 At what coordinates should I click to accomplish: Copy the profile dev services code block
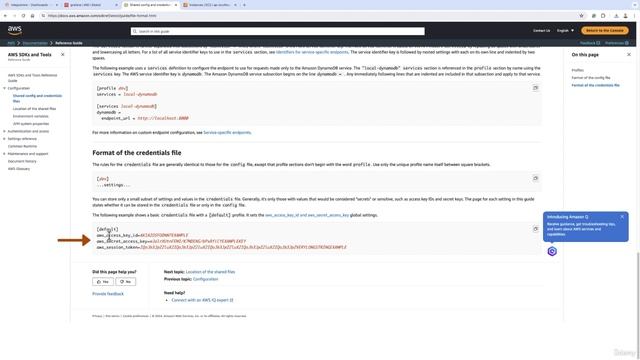536,88
